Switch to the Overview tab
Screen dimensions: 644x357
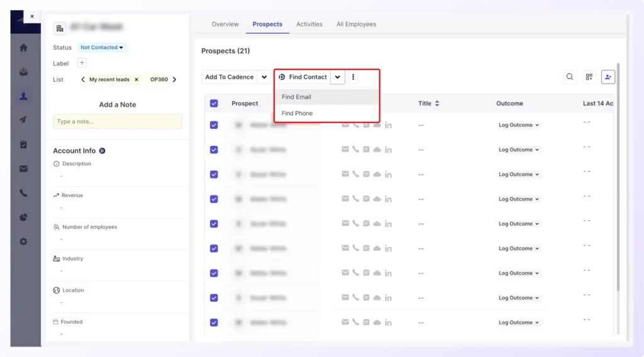click(225, 25)
